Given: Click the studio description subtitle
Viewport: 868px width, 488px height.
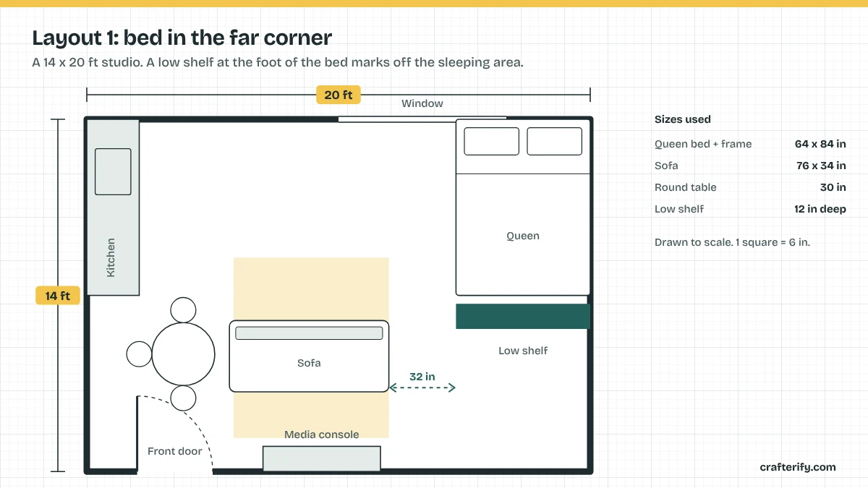Looking at the screenshot, I should [278, 62].
